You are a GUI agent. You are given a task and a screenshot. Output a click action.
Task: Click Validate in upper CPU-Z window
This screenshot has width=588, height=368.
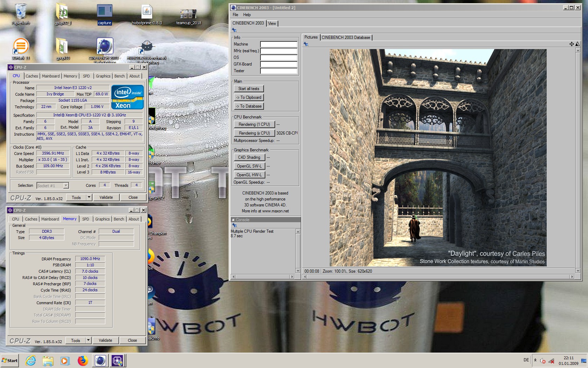106,197
